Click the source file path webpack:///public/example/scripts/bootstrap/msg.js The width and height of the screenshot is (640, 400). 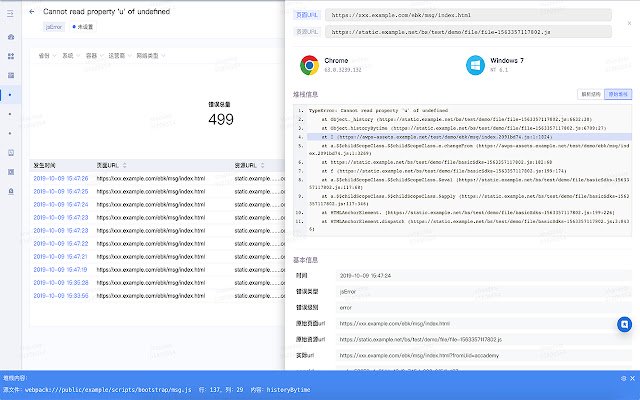(108, 390)
